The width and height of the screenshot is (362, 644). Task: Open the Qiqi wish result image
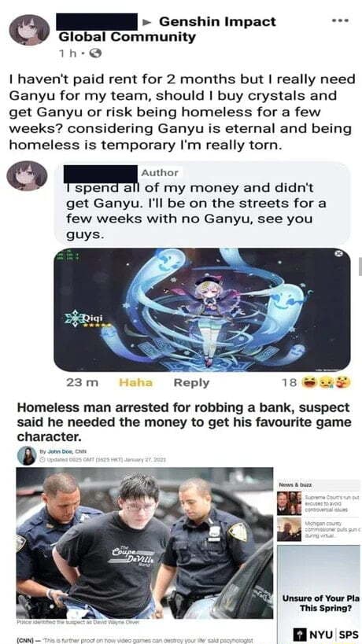click(202, 310)
